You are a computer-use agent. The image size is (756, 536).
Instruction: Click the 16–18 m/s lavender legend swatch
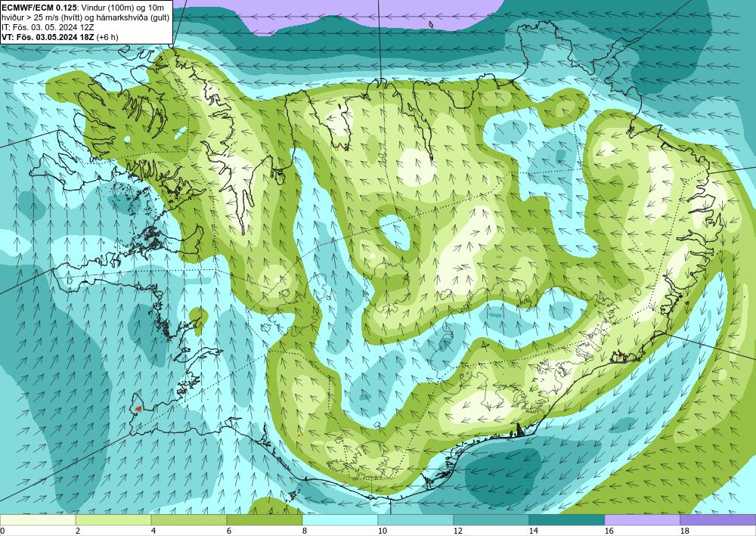point(642,520)
